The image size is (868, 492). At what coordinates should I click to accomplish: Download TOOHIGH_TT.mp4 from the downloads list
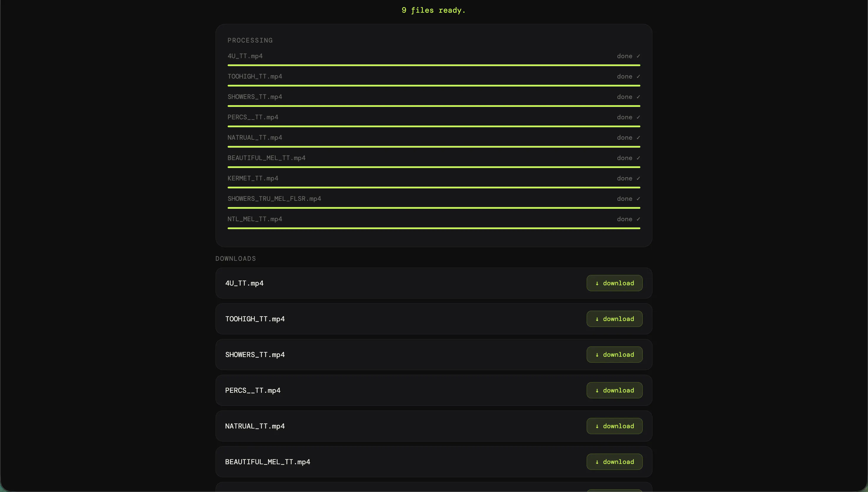click(x=614, y=319)
